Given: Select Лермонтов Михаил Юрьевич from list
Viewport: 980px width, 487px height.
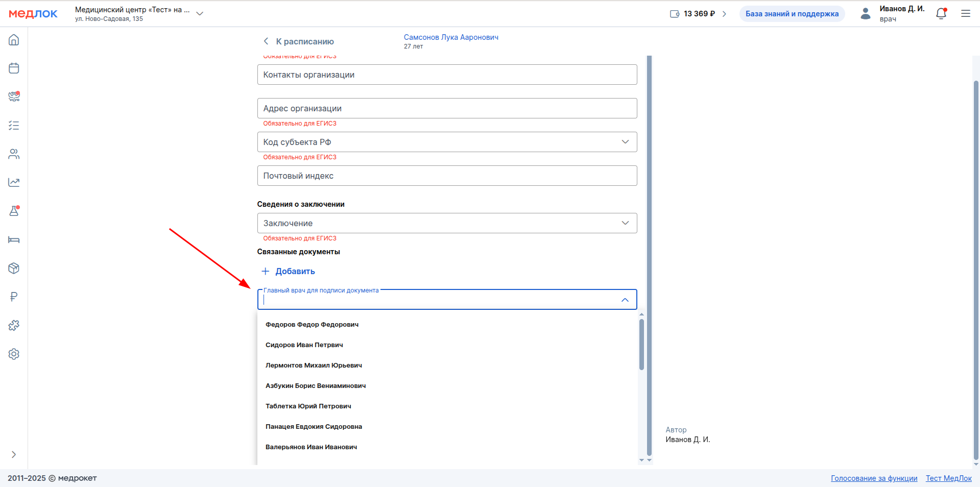Looking at the screenshot, I should point(314,366).
